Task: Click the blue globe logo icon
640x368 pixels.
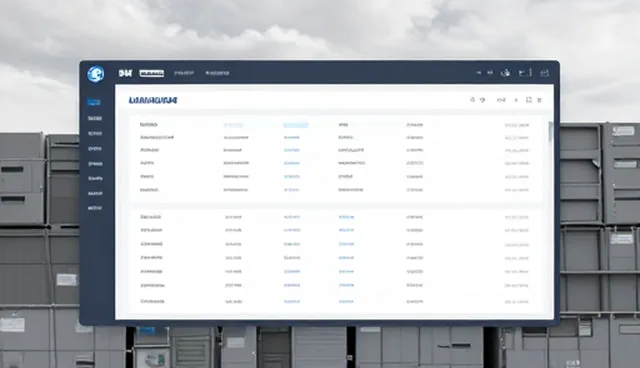Action: click(x=96, y=74)
